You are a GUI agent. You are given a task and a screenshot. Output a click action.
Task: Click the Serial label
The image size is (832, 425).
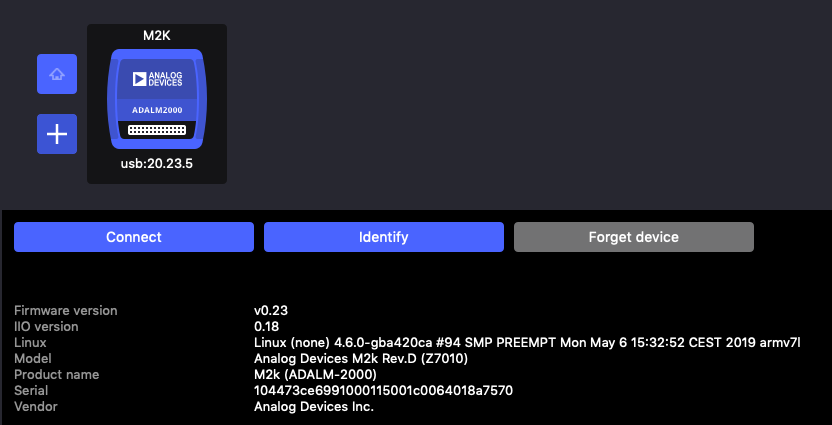(31, 391)
